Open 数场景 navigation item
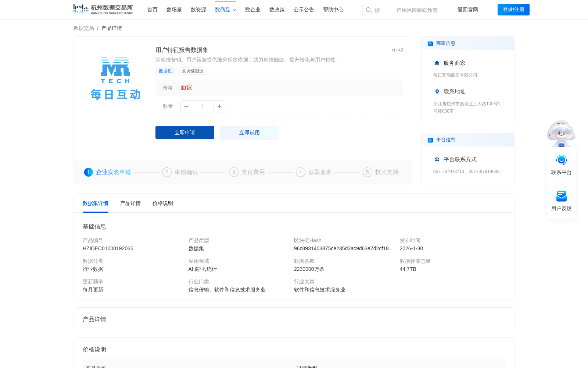Screen dimensions: 588x368 174,10
